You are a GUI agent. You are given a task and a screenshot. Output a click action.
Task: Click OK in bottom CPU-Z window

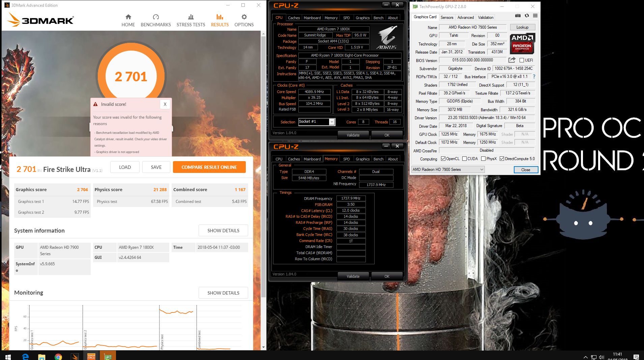coord(387,276)
